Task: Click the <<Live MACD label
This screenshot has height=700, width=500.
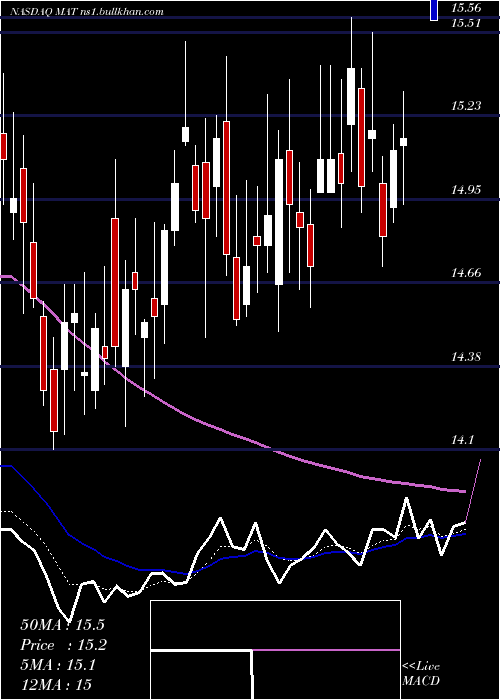Action: (x=421, y=673)
